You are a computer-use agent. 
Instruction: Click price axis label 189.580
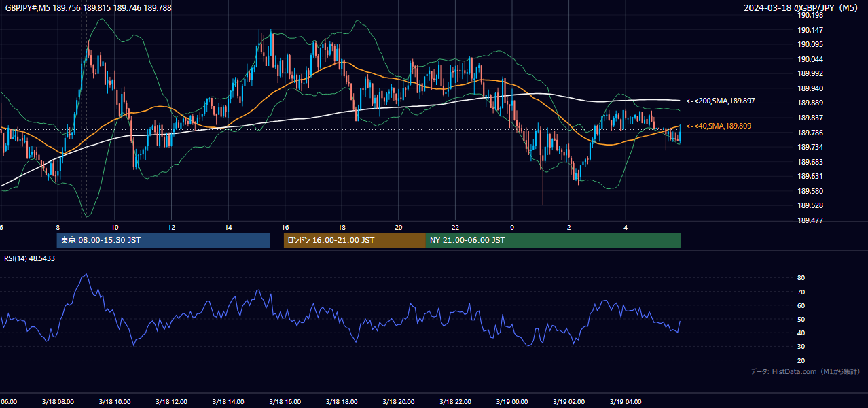811,191
